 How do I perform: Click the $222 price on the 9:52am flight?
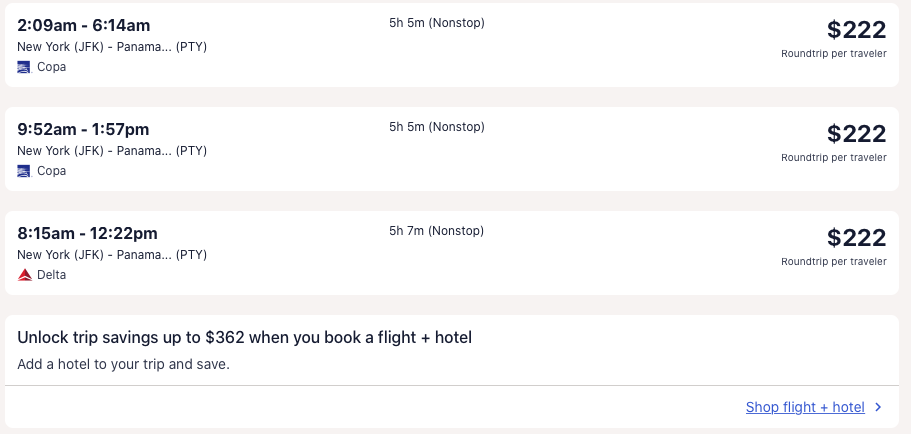pyautogui.click(x=856, y=134)
